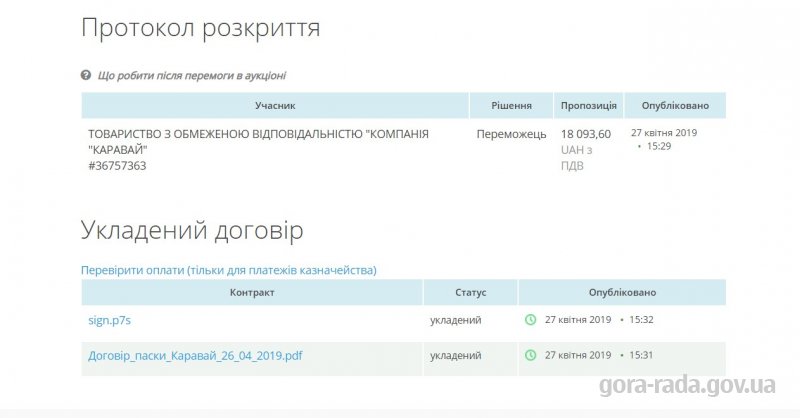Select 'Опубліковано' header in contract table
The width and height of the screenshot is (800, 418).
(x=622, y=292)
